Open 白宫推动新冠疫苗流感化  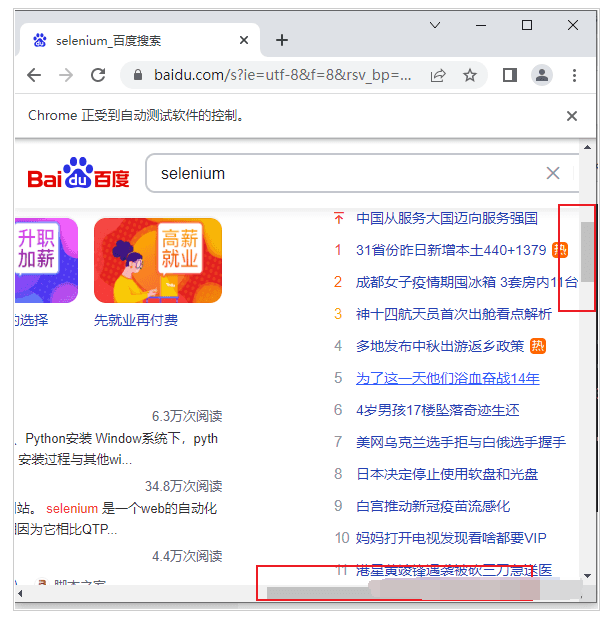coord(433,506)
